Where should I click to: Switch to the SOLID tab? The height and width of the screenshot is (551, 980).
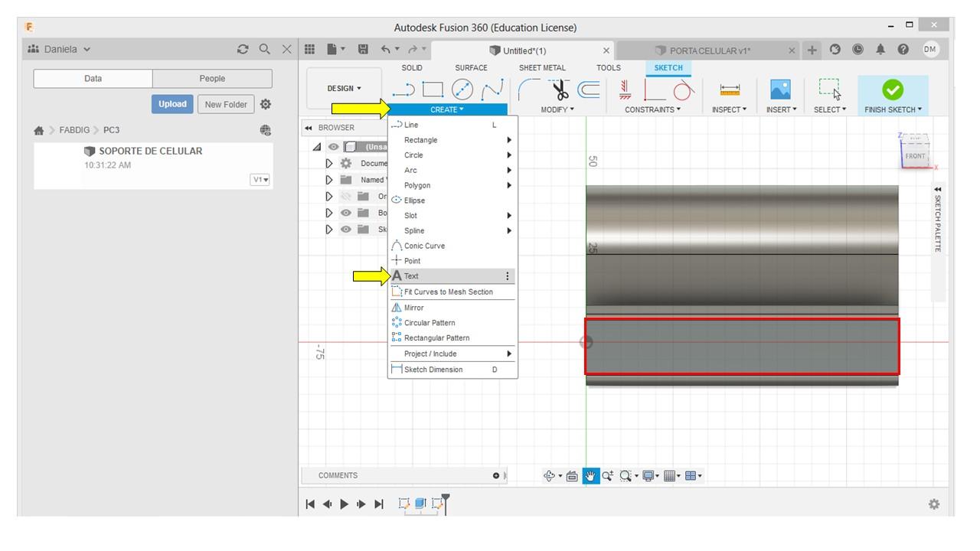(412, 68)
